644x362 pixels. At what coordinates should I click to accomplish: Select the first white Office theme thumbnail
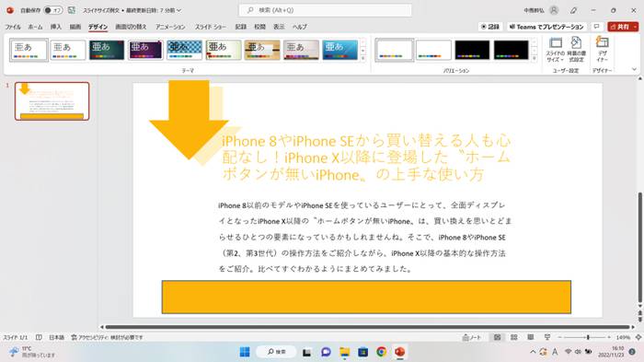tap(29, 50)
